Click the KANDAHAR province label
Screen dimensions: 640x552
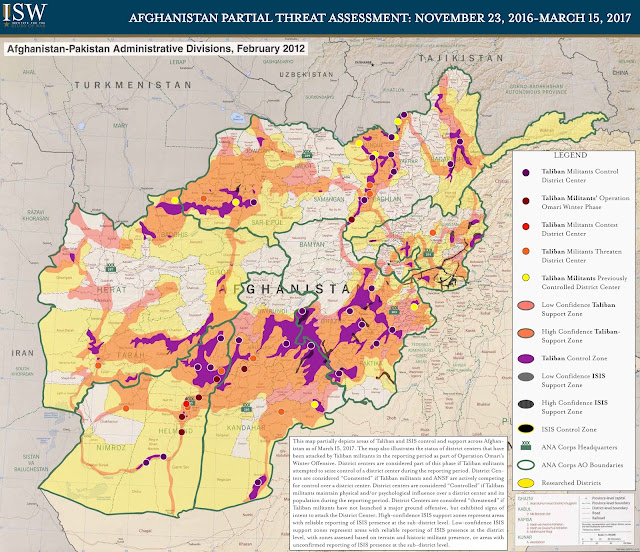point(246,427)
